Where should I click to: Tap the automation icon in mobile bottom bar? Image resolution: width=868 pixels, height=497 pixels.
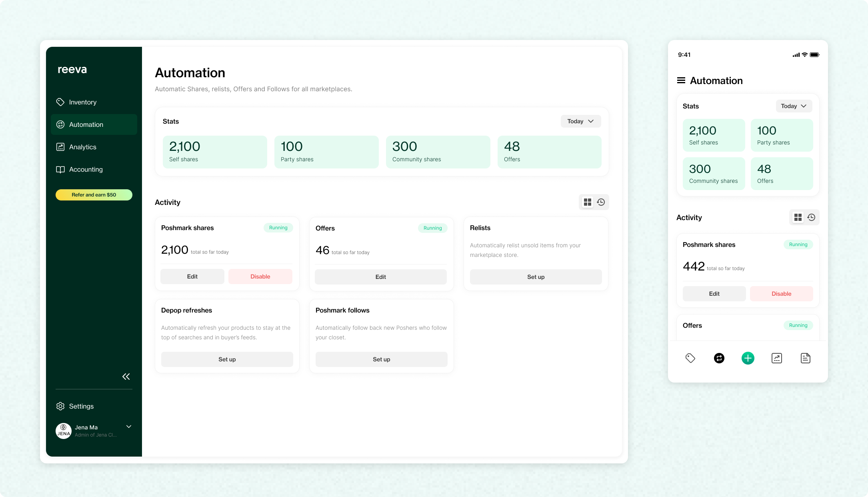pos(719,358)
